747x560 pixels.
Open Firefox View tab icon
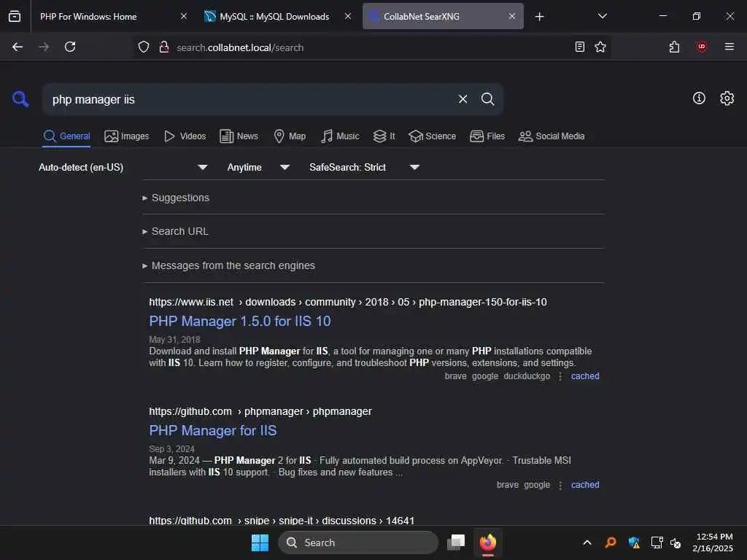[x=15, y=16]
